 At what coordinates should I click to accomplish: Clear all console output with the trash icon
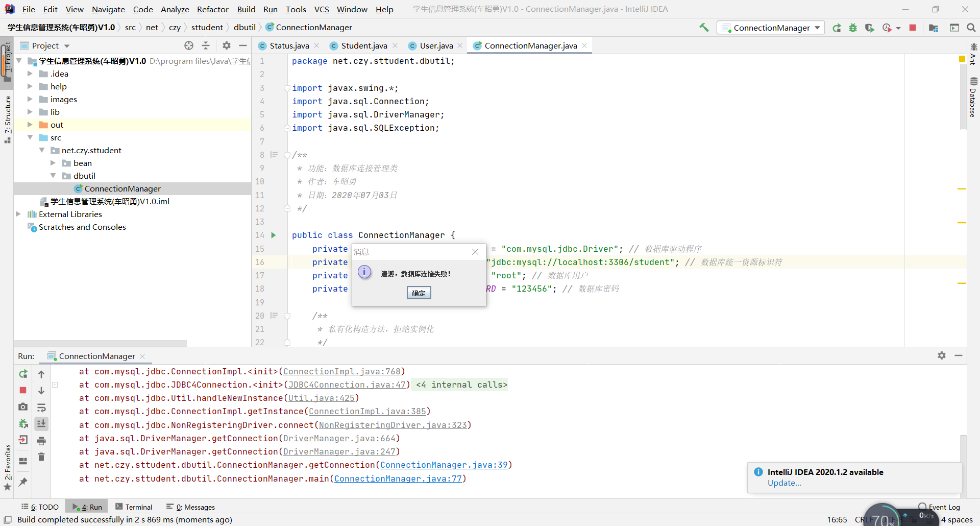coord(41,457)
